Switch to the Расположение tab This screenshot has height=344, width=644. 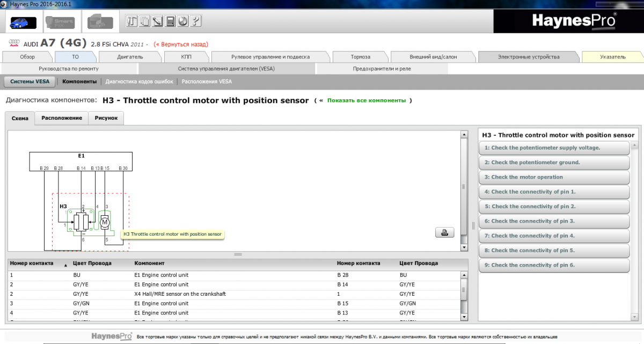62,118
